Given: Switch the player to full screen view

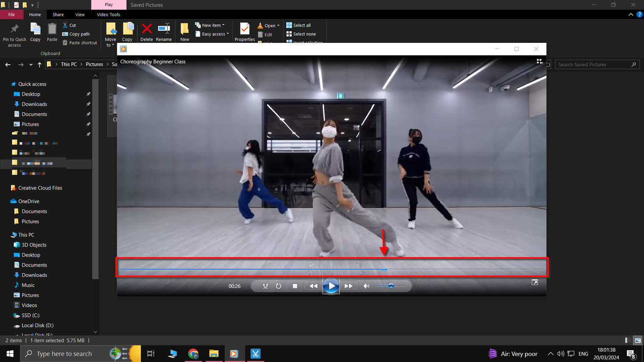Looking at the screenshot, I should pos(535,282).
